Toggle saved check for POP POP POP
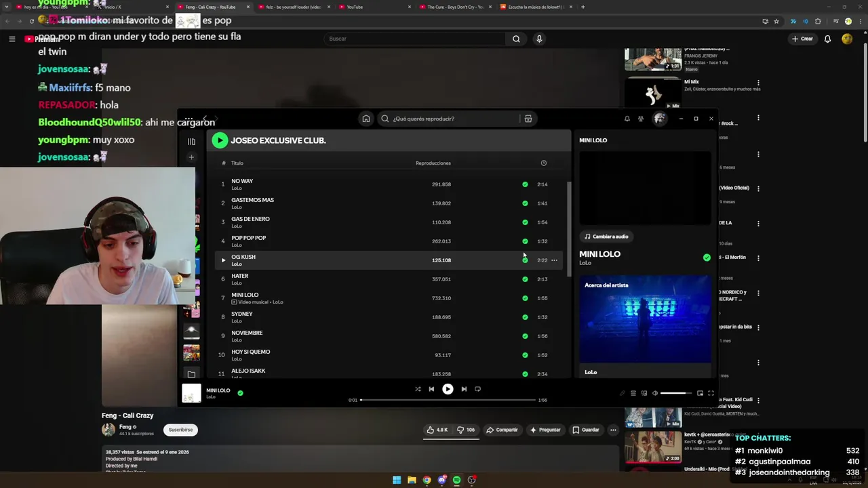 525,241
